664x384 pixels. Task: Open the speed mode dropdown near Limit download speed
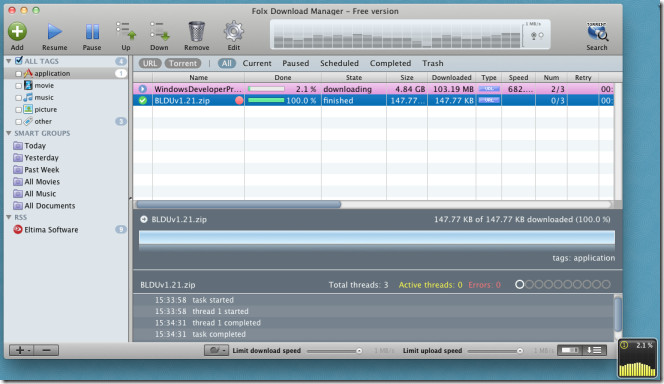point(216,350)
